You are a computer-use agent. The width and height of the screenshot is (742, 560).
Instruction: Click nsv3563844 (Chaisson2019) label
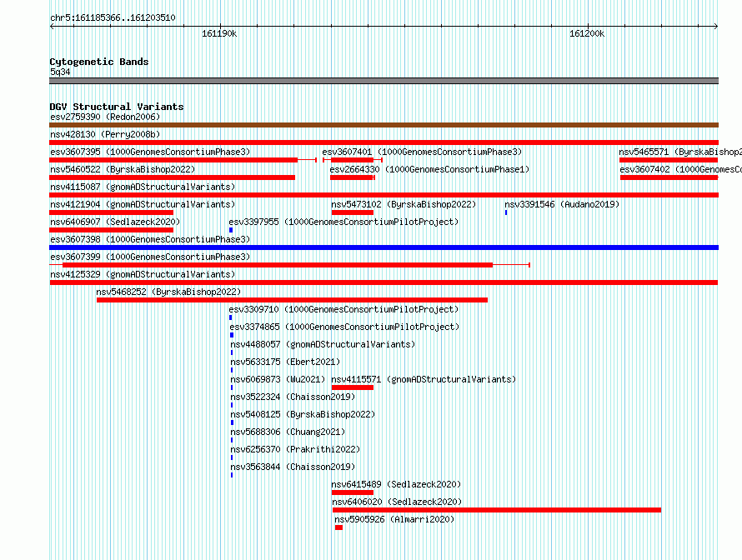tap(293, 467)
